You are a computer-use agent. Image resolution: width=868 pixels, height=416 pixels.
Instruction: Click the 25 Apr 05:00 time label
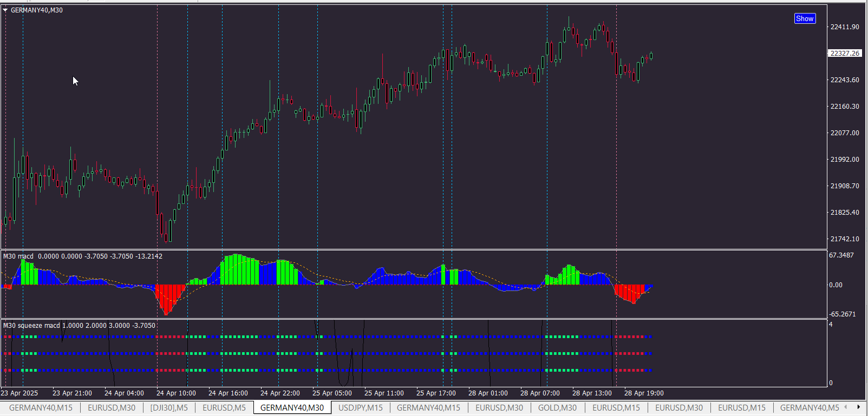[332, 393]
